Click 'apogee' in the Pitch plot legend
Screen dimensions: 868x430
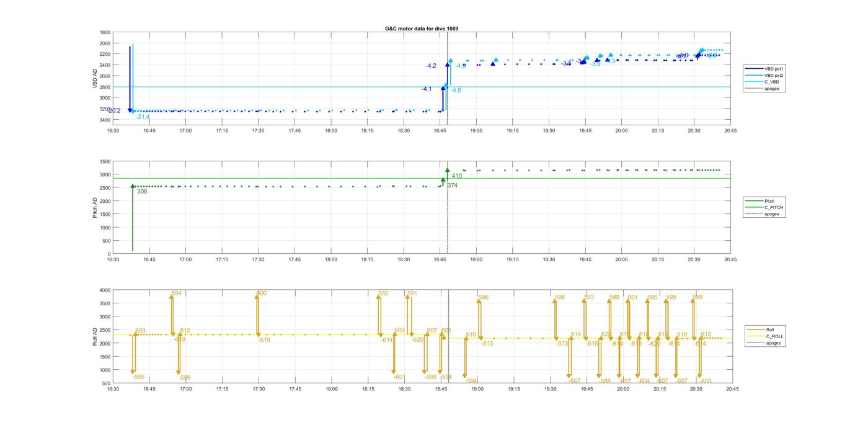click(x=772, y=214)
